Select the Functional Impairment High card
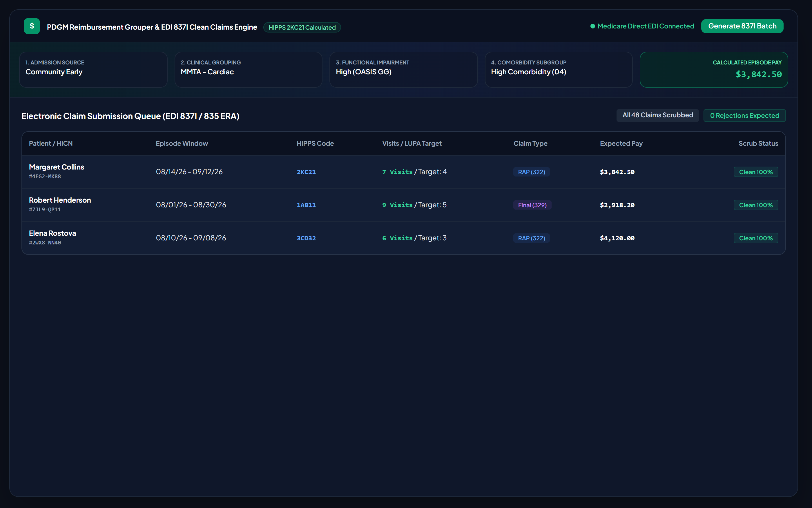 point(404,70)
